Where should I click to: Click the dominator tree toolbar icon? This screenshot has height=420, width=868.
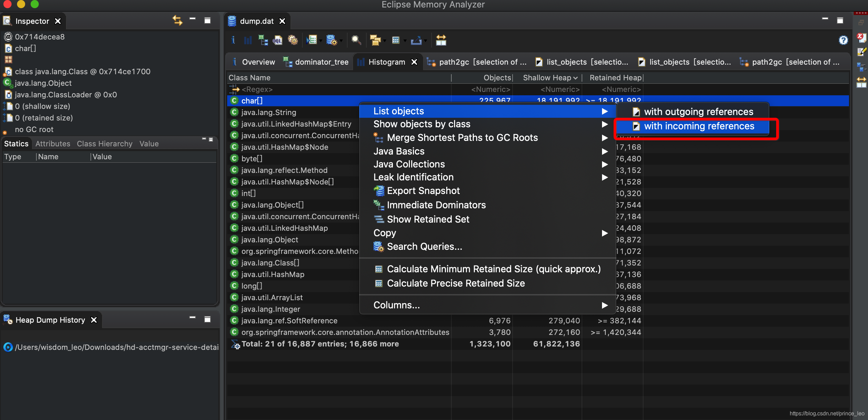(x=263, y=41)
